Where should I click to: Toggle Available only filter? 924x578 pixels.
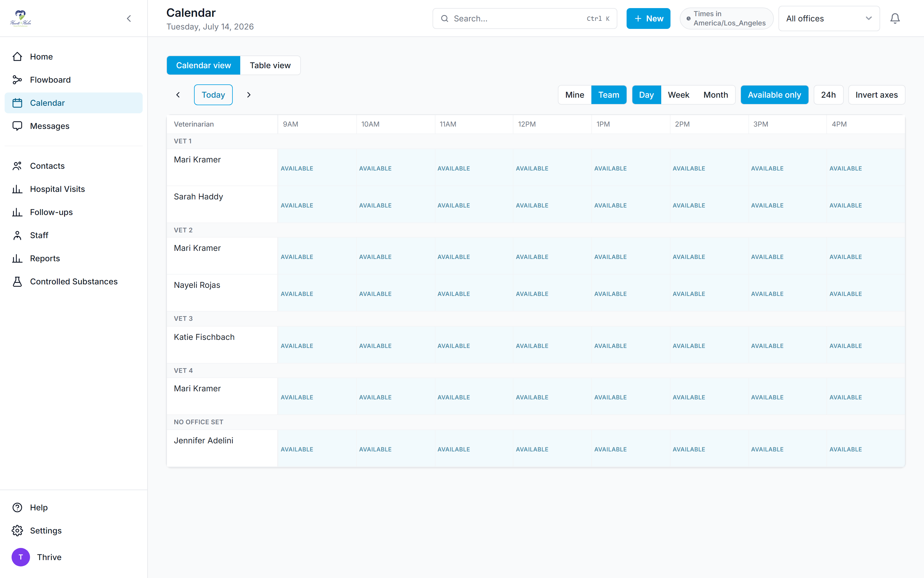click(x=774, y=95)
